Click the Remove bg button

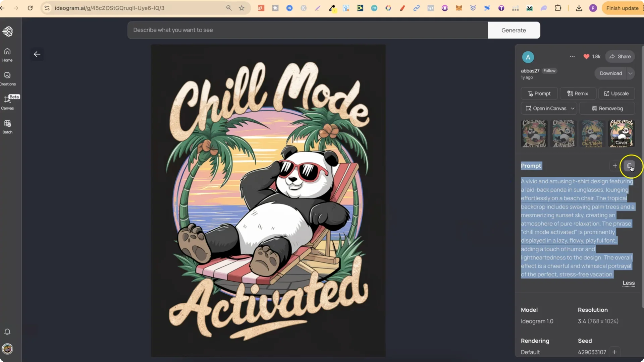pyautogui.click(x=607, y=108)
